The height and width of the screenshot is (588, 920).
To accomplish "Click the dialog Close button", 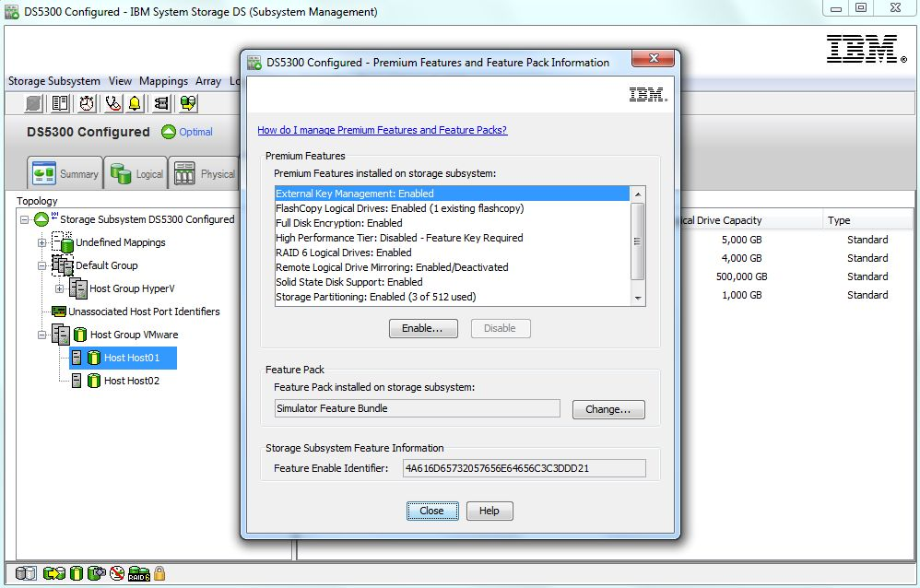I will tap(432, 512).
